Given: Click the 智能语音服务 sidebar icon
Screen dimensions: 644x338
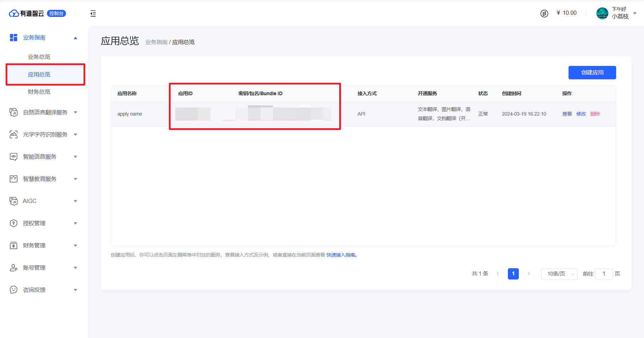Looking at the screenshot, I should point(13,157).
